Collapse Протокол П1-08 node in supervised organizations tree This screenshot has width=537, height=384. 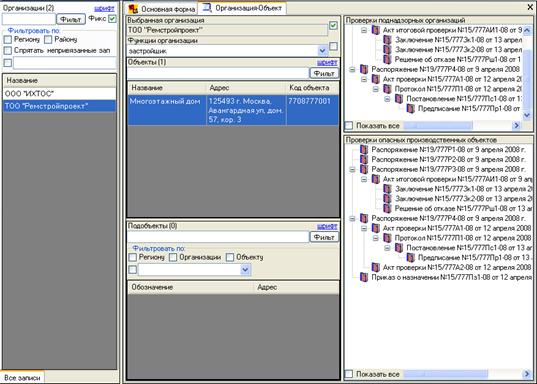(x=376, y=89)
